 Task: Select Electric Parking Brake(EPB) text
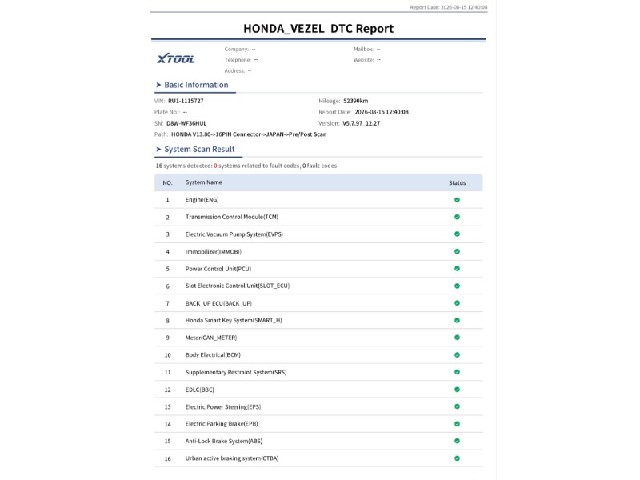(222, 424)
